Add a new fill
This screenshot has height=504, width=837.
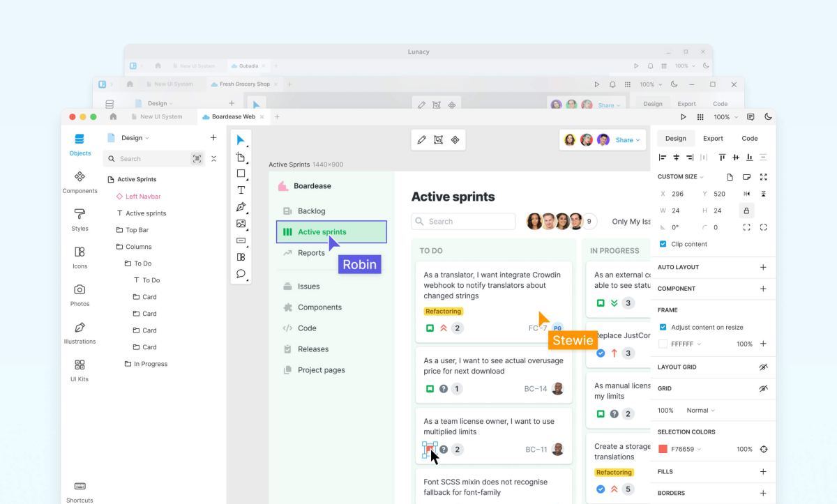coord(763,472)
